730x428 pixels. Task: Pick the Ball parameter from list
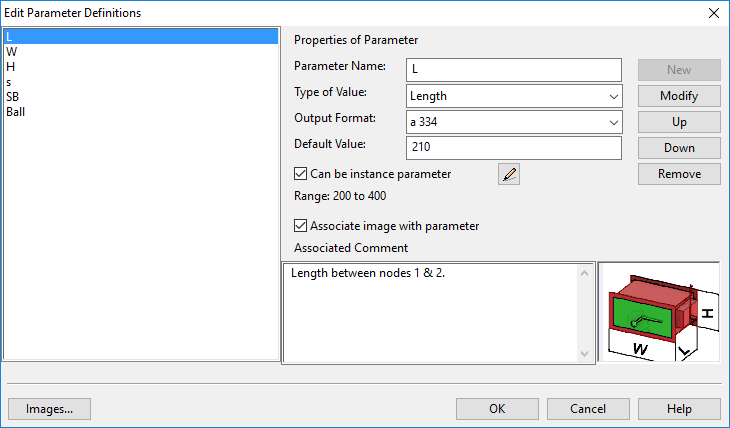click(15, 112)
